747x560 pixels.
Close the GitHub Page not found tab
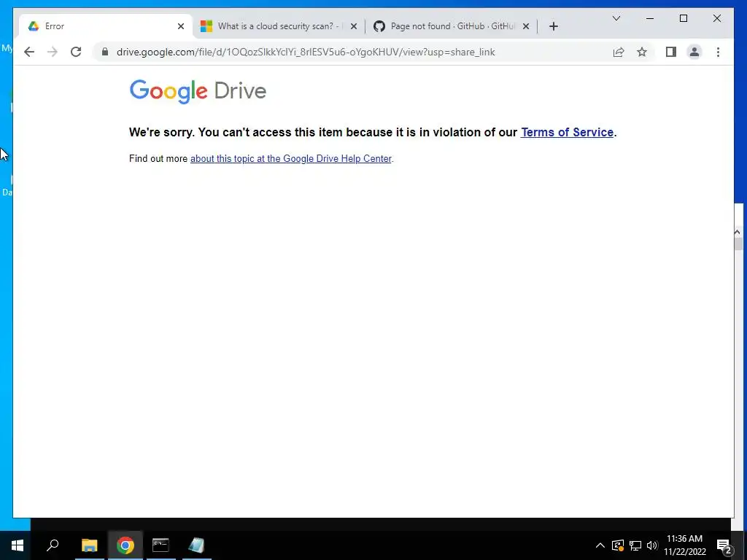pyautogui.click(x=526, y=26)
